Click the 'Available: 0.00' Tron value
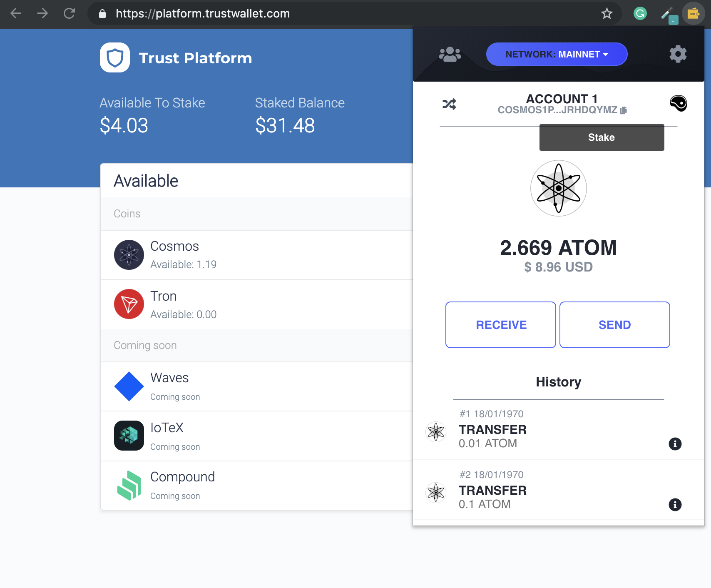 (184, 314)
